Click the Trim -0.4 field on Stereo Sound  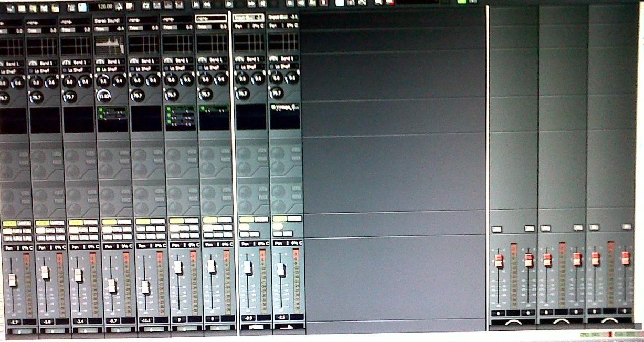(x=110, y=28)
